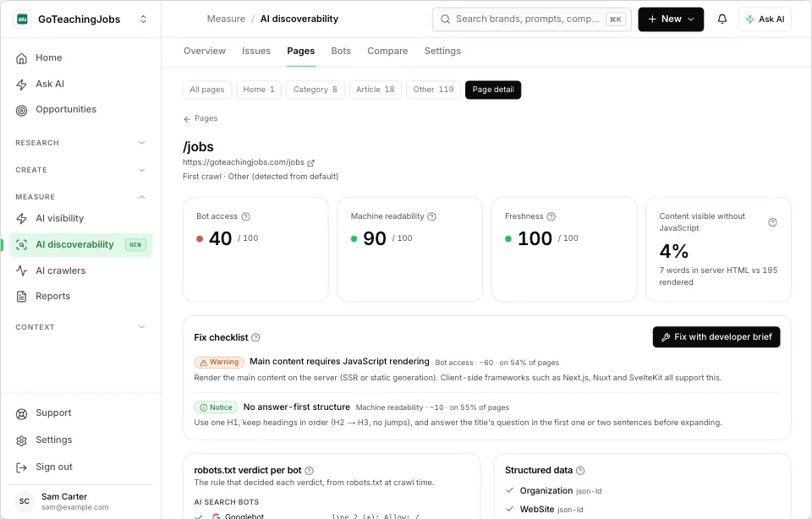Screen dimensions: 812x519
Task: Focus the search brands and prompts field
Action: [531, 19]
